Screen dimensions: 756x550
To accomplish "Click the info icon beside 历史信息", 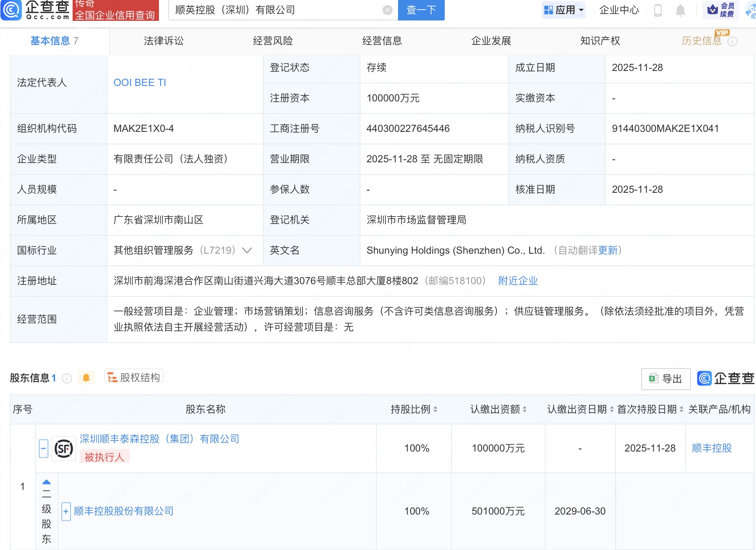I will click(732, 41).
